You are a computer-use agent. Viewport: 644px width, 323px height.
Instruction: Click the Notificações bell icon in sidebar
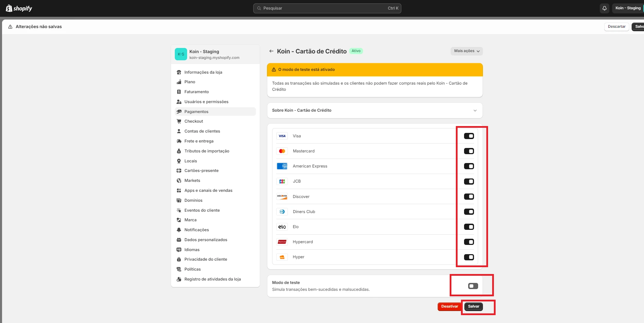pos(179,230)
